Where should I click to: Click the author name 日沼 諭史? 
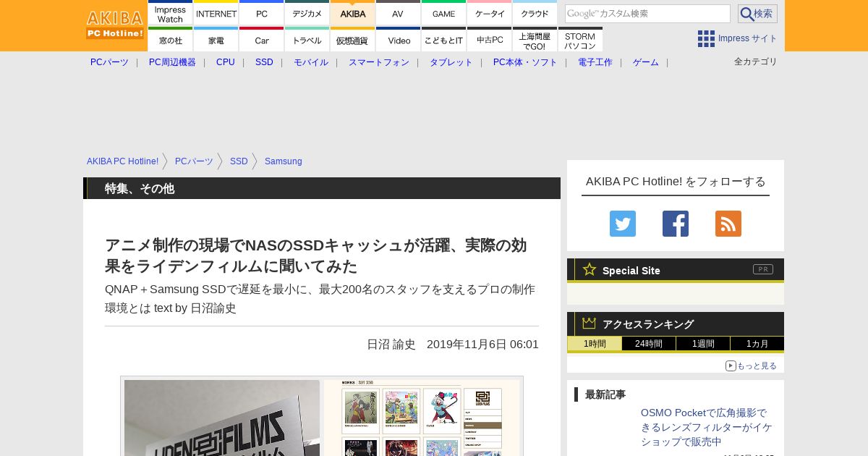391,345
